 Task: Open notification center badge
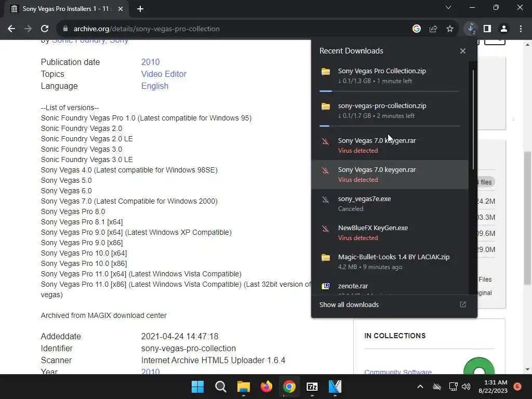517,387
